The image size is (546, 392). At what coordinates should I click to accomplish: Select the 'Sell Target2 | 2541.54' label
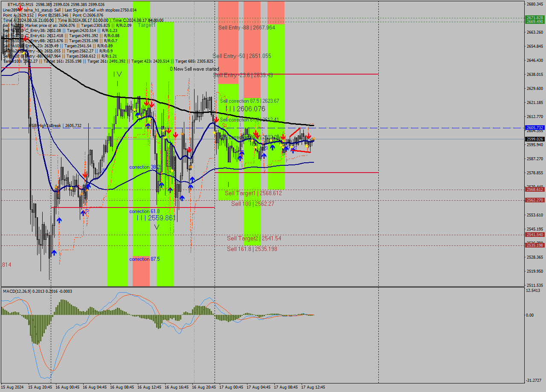pos(254,238)
